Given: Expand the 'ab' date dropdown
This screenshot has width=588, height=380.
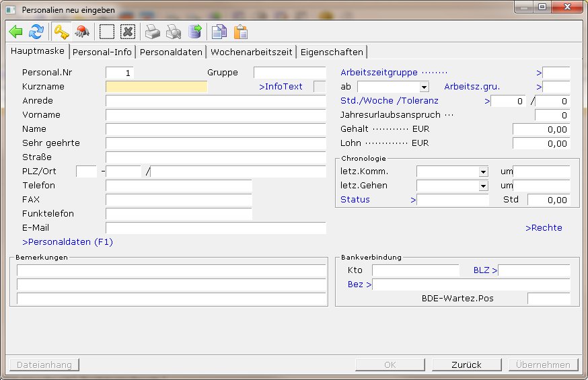Looking at the screenshot, I should point(424,87).
